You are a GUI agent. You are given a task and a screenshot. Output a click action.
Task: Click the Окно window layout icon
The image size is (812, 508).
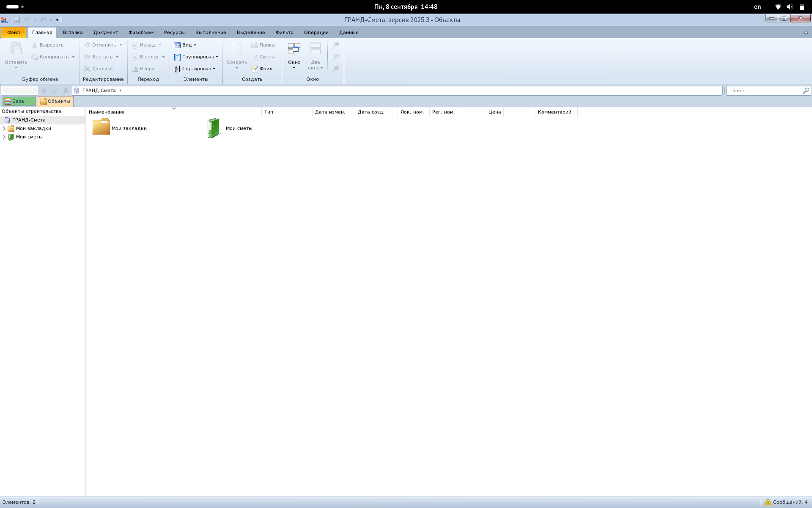(x=294, y=48)
